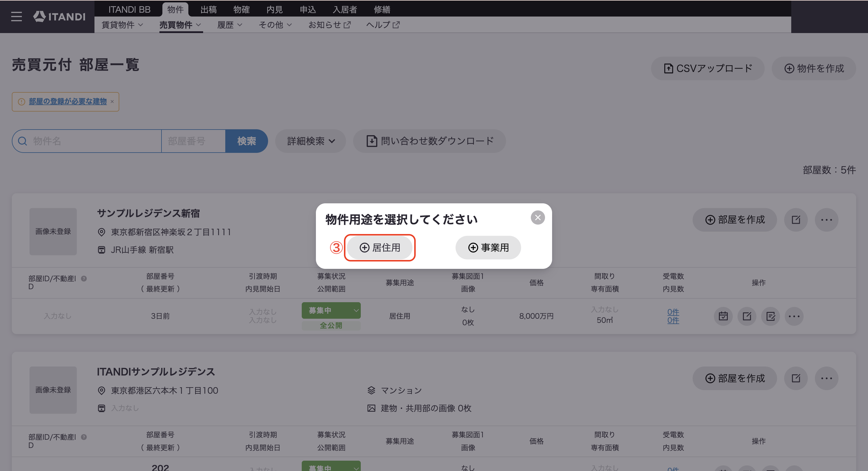Viewport: 868px width, 471px height.
Task: Switch to the 物件 tab
Action: click(x=175, y=9)
